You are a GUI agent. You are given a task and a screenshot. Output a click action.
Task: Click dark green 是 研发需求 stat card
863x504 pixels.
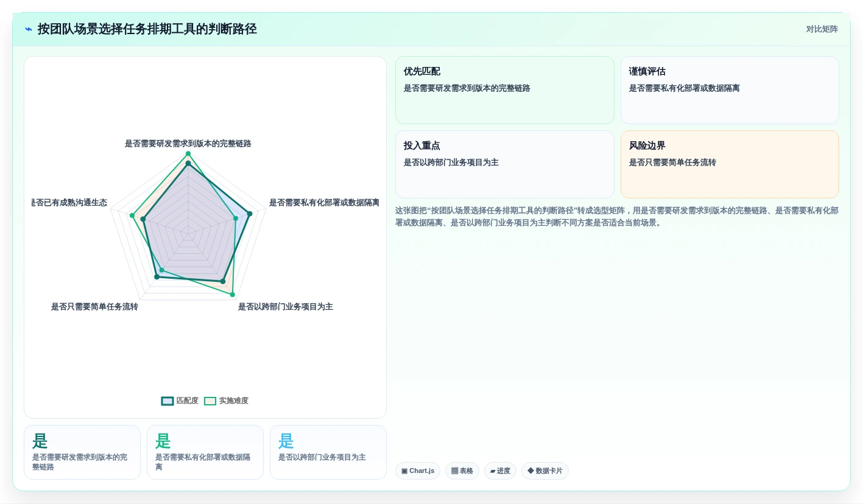coord(82,452)
